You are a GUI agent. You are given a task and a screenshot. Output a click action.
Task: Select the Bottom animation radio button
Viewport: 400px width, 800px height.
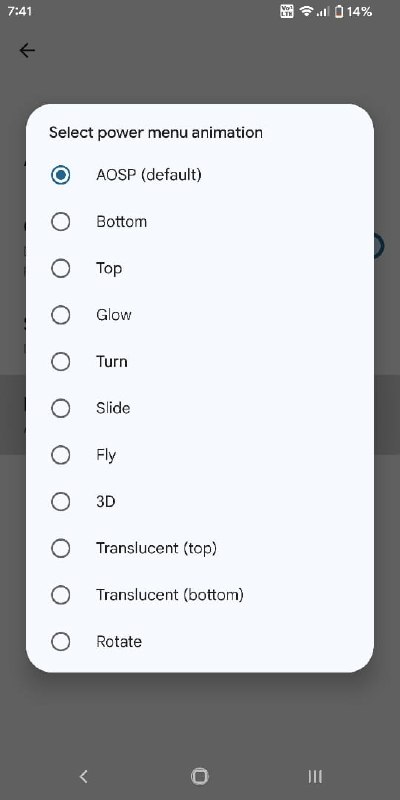(61, 222)
